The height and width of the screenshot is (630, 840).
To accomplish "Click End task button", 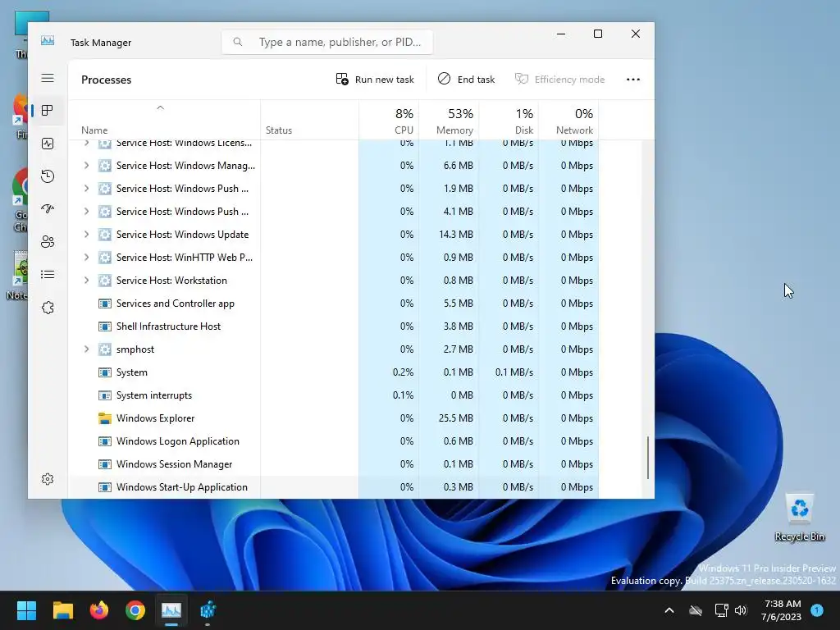I will coord(466,80).
